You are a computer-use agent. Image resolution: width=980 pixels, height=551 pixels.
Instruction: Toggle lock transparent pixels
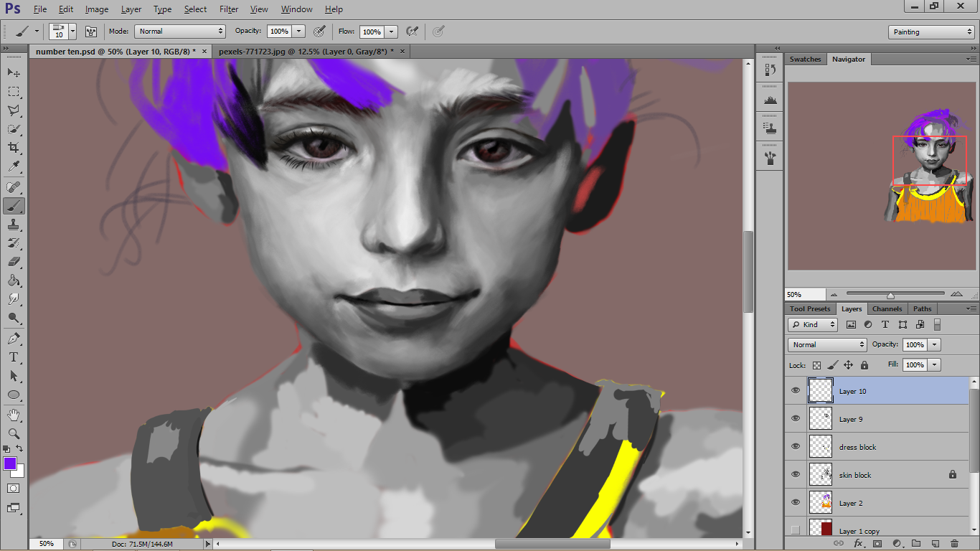tap(816, 365)
